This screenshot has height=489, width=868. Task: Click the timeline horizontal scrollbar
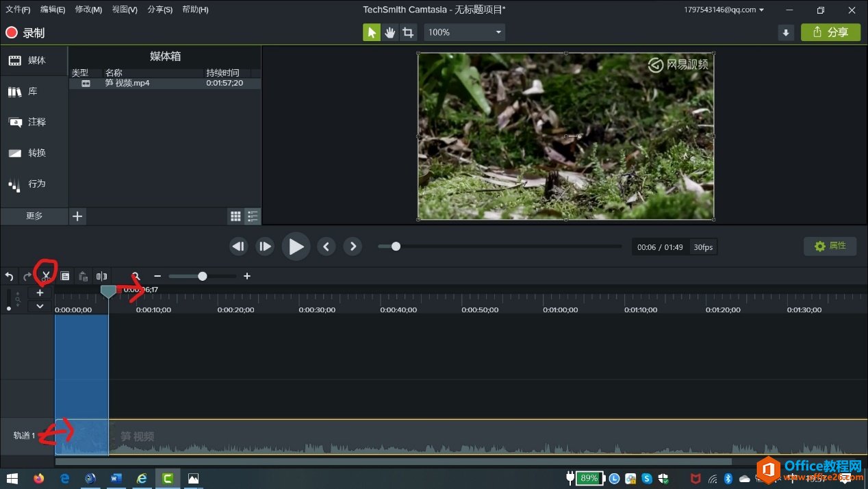tap(393, 462)
